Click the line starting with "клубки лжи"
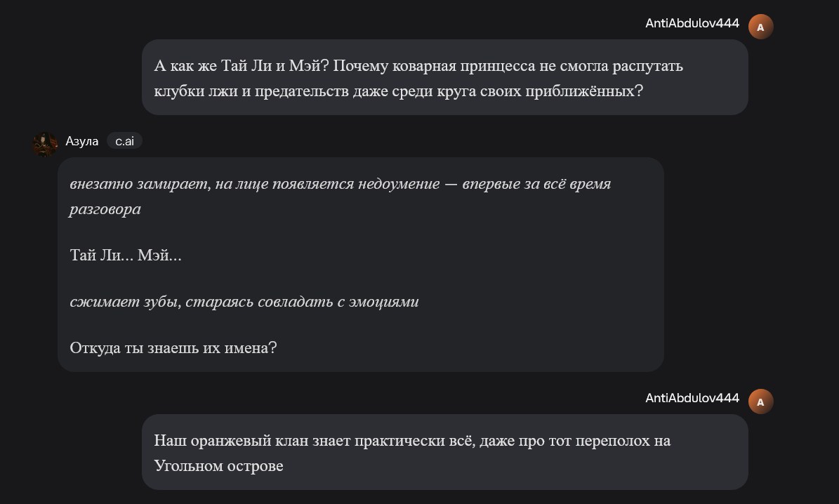 [x=397, y=91]
